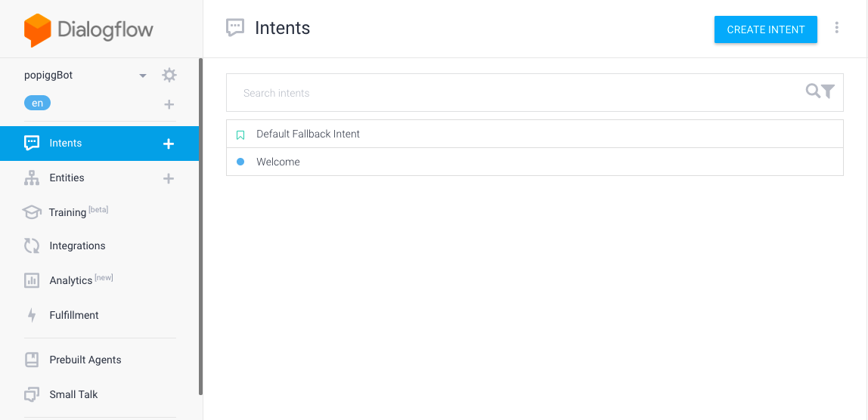Viewport: 868px width, 420px height.
Task: Click the Integrations circular arrows icon
Action: point(32,246)
